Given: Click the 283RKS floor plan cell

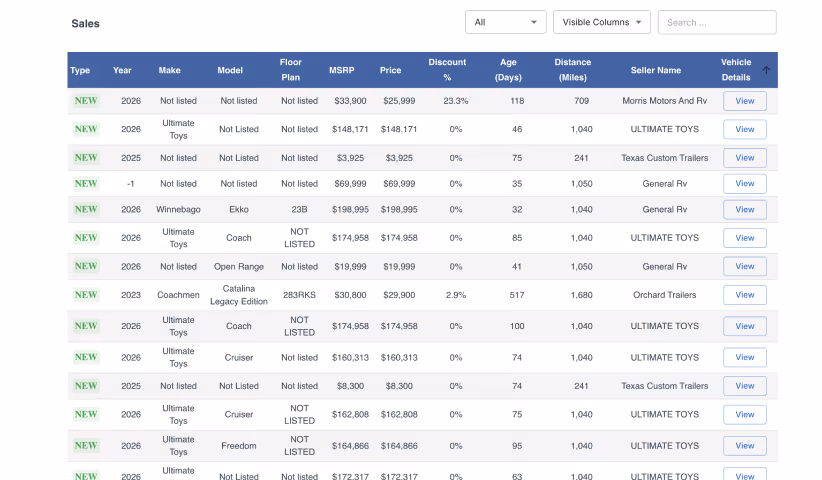Looking at the screenshot, I should (299, 295).
